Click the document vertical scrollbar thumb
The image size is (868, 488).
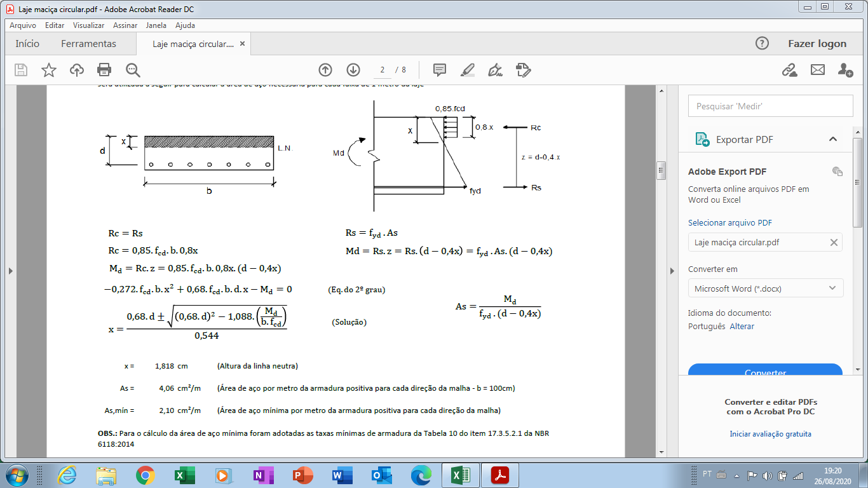tap(661, 170)
